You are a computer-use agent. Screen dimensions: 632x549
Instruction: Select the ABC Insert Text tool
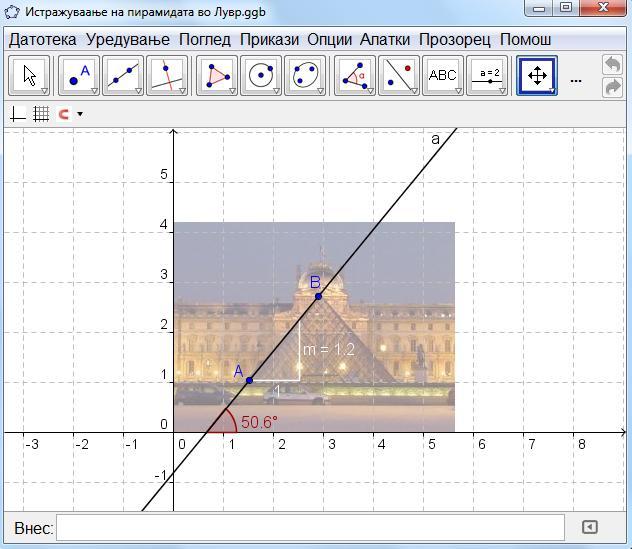(443, 76)
